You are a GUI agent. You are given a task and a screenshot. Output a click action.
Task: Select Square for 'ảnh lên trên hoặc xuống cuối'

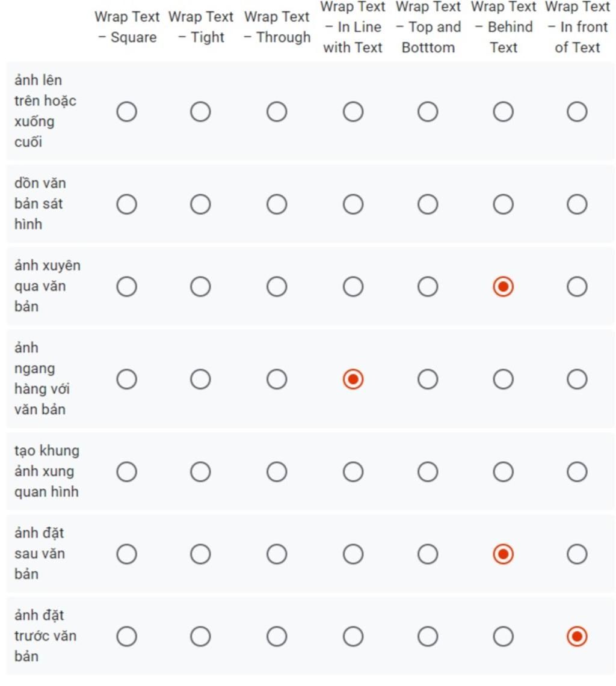(x=126, y=112)
